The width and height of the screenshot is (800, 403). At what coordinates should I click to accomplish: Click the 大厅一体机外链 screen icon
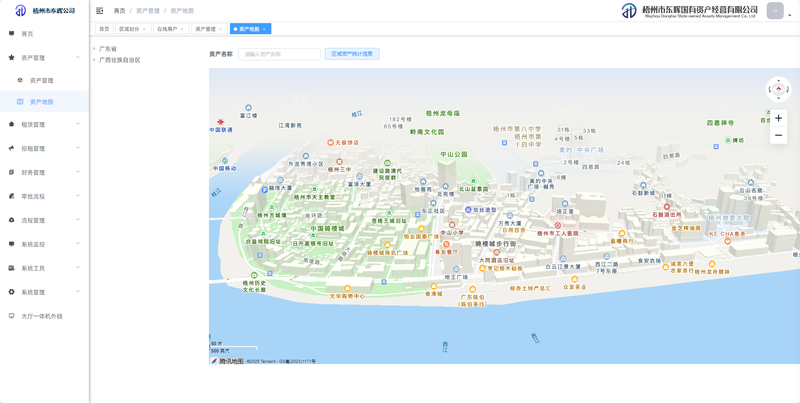pyautogui.click(x=11, y=316)
